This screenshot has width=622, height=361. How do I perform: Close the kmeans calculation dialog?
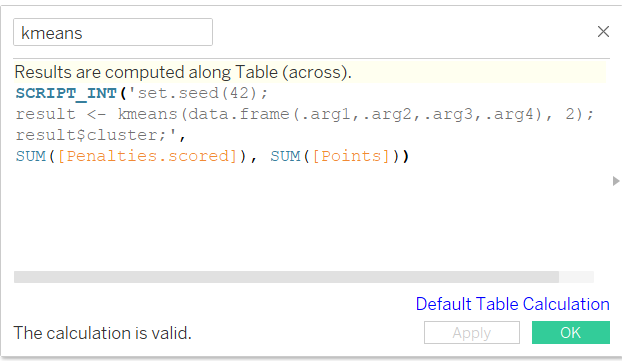coord(603,31)
